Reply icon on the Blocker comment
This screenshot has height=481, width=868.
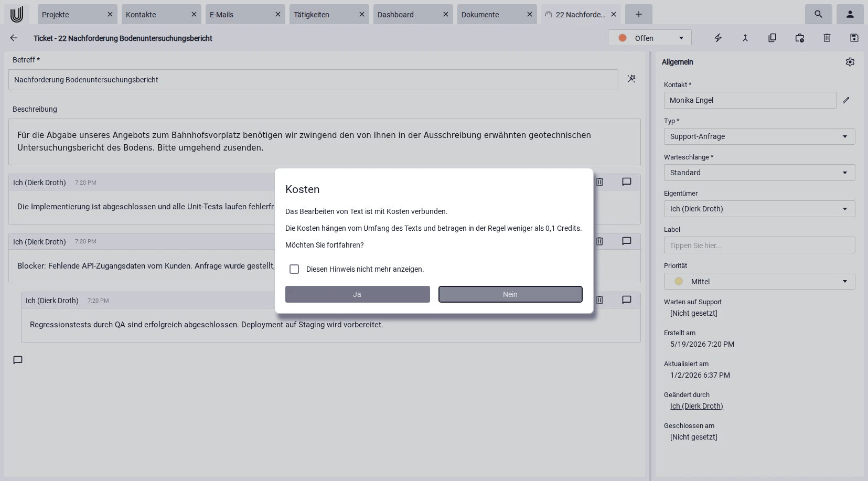click(x=627, y=241)
